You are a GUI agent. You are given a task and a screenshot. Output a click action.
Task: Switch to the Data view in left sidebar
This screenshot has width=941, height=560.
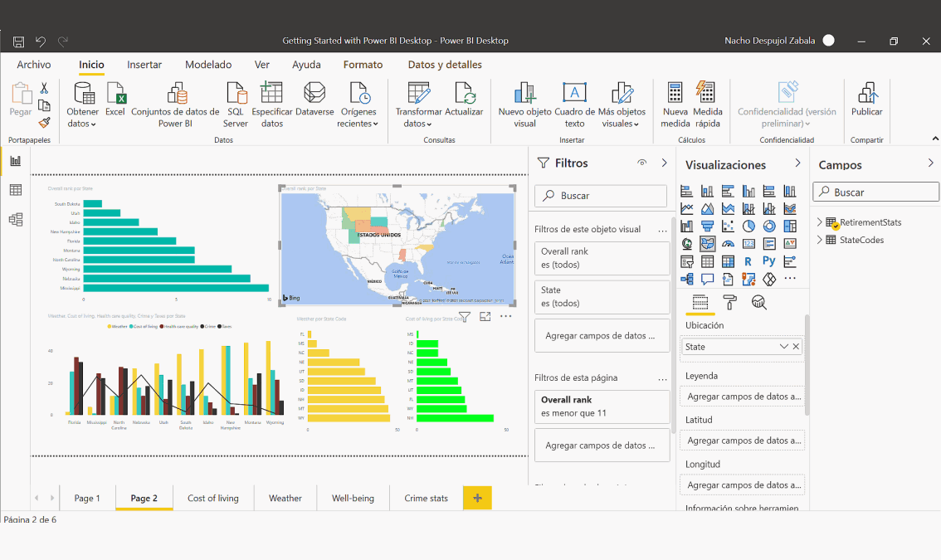click(x=15, y=190)
